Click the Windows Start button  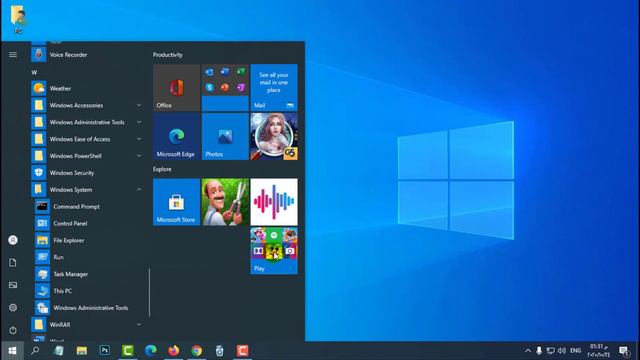click(12, 351)
